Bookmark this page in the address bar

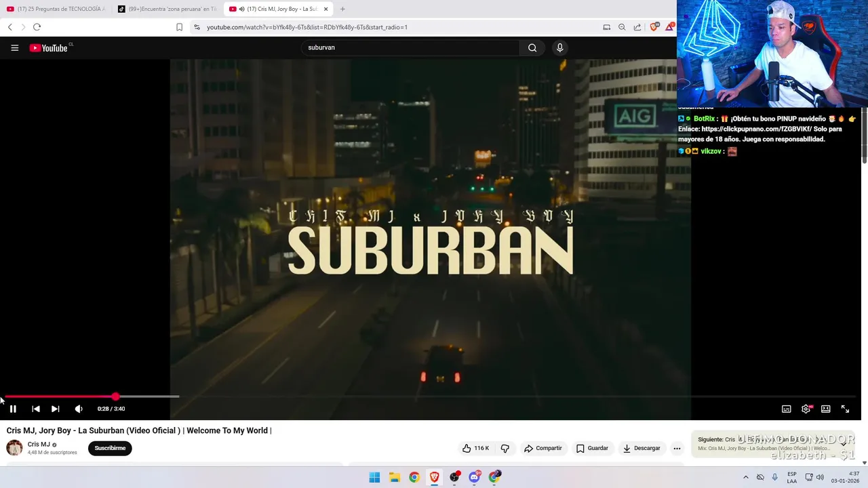click(179, 27)
